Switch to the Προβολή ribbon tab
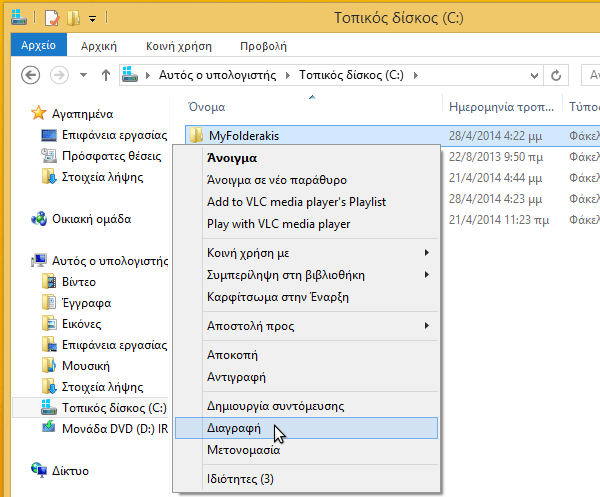The width and height of the screenshot is (600, 497). point(263,46)
